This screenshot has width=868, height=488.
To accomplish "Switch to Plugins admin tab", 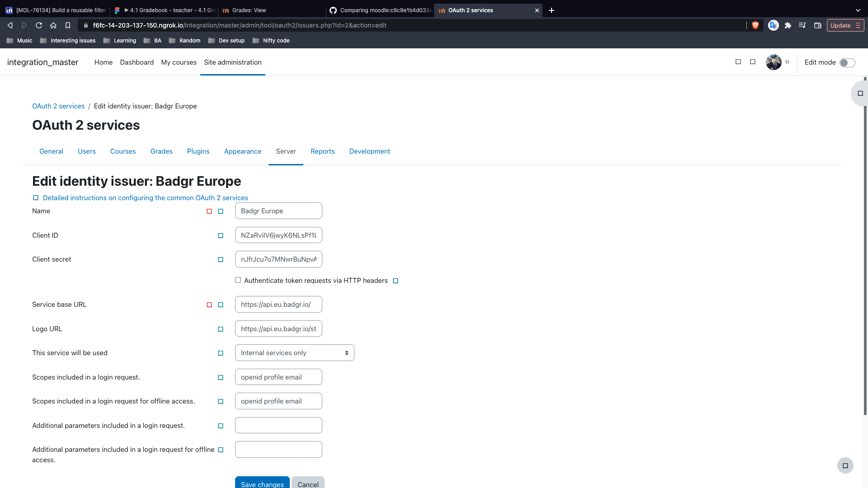I will [198, 151].
